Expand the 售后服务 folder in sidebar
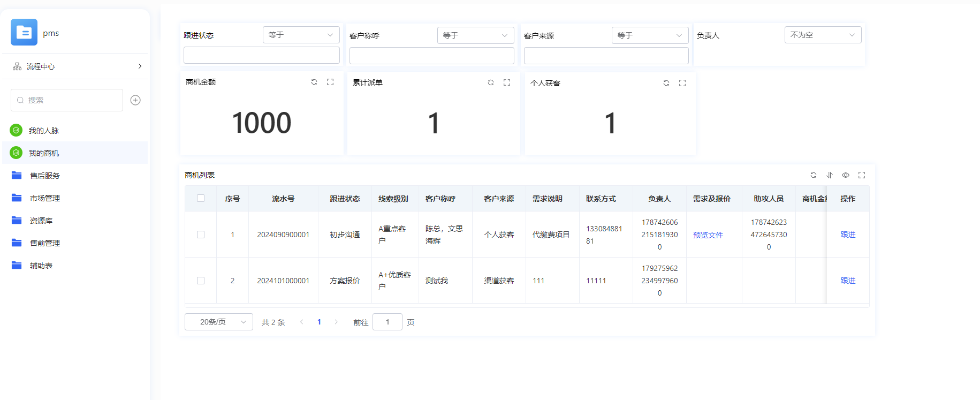This screenshot has height=400, width=980. coord(45,176)
